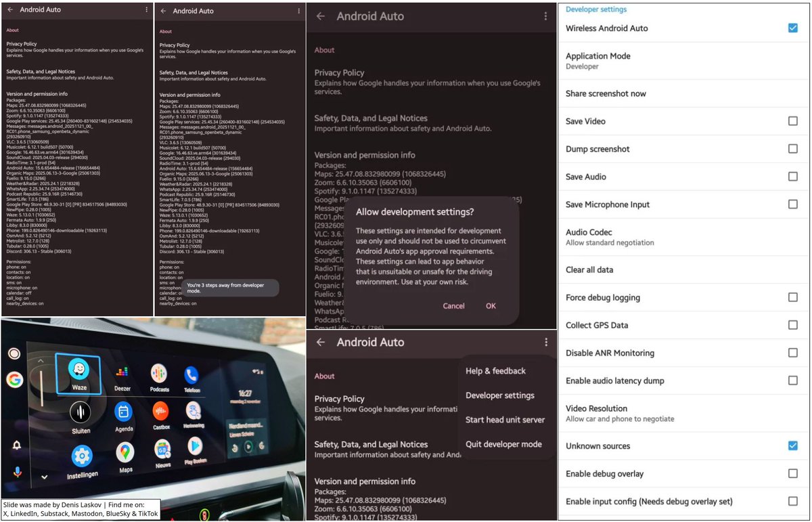Tap the round home button in car sidebar
This screenshot has height=522, width=812.
(x=14, y=353)
